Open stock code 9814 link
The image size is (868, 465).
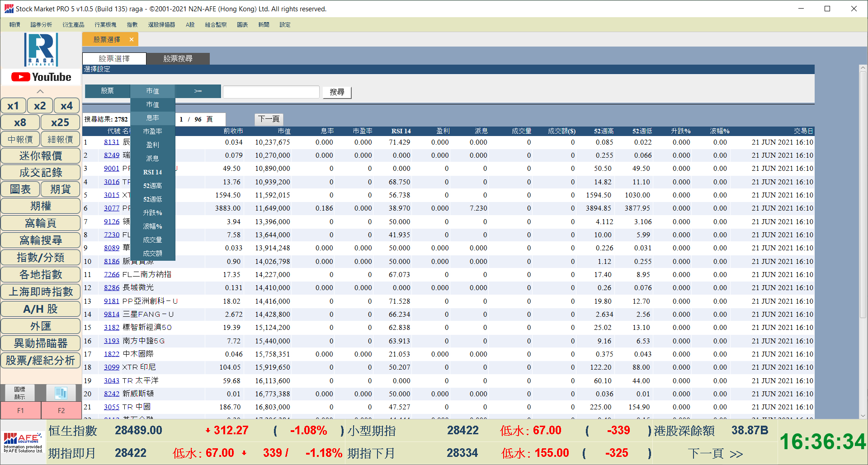[112, 315]
